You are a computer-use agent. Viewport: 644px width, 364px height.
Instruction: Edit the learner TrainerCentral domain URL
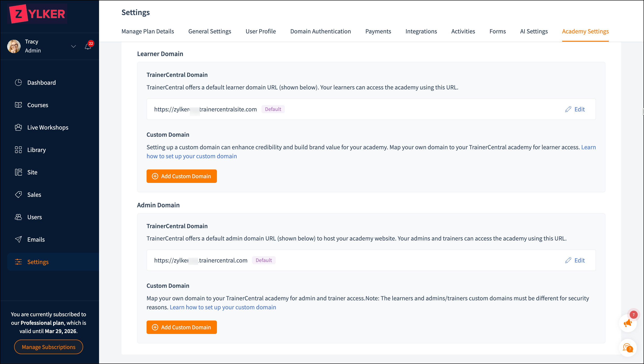[575, 109]
